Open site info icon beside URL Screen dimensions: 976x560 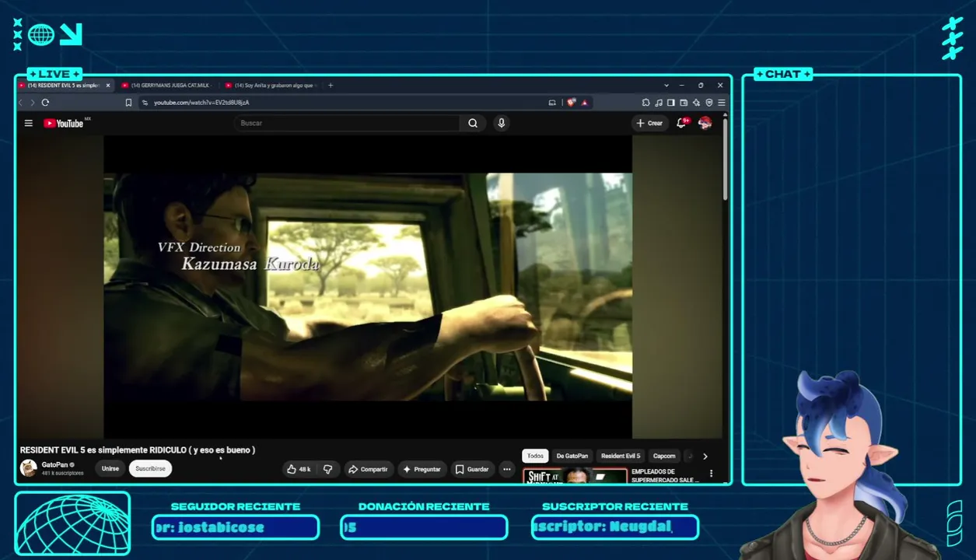click(145, 103)
